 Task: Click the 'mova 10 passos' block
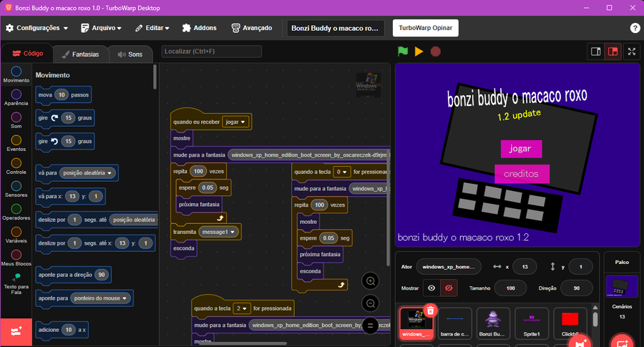(63, 95)
